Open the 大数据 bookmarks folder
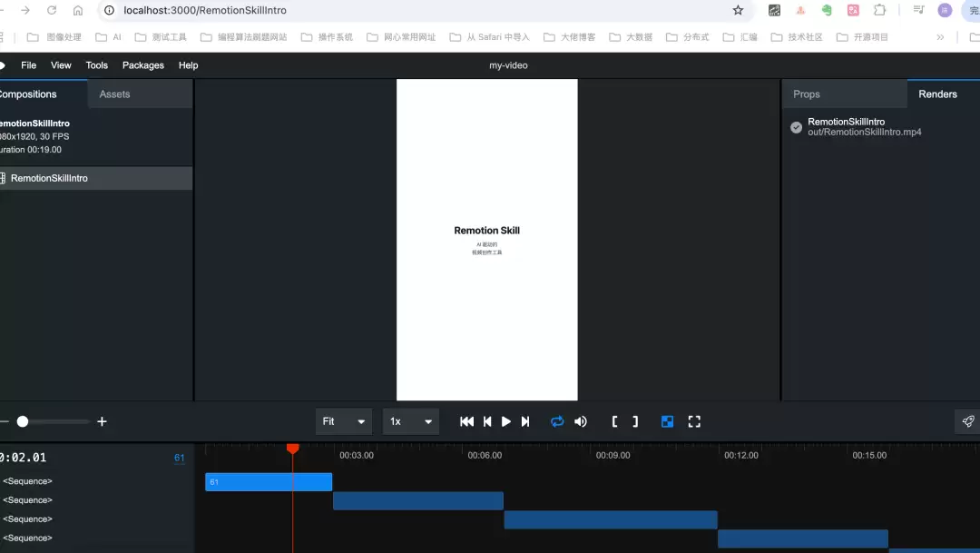This screenshot has height=553, width=980. tap(631, 37)
